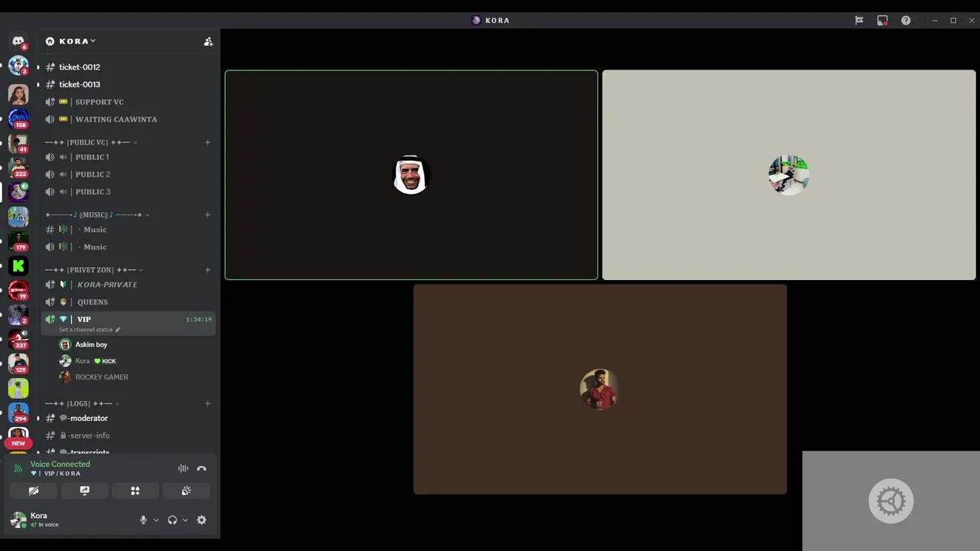
Task: Open the server-info channel
Action: click(129, 435)
